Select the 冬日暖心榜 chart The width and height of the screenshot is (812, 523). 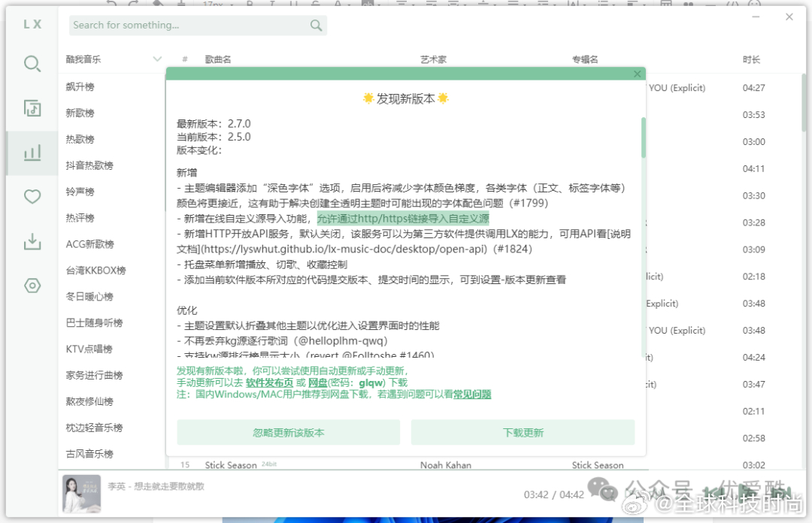(89, 297)
